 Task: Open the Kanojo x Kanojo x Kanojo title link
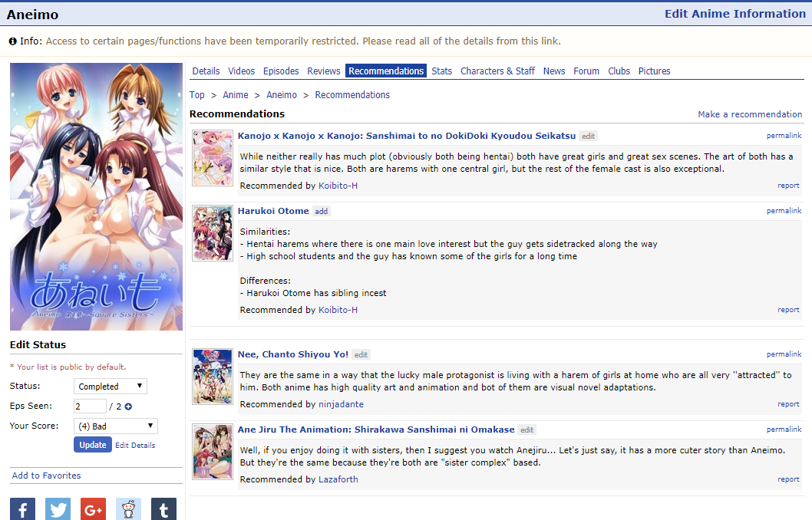pos(407,136)
